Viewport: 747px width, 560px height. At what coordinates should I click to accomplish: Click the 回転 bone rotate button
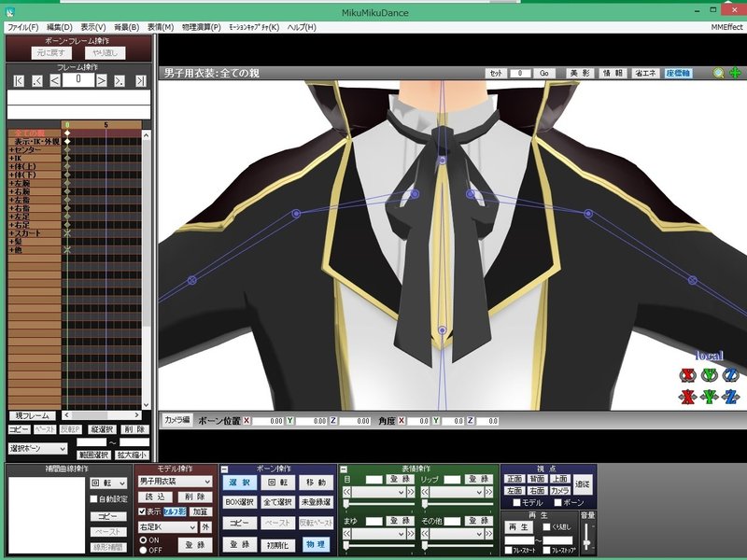click(277, 483)
